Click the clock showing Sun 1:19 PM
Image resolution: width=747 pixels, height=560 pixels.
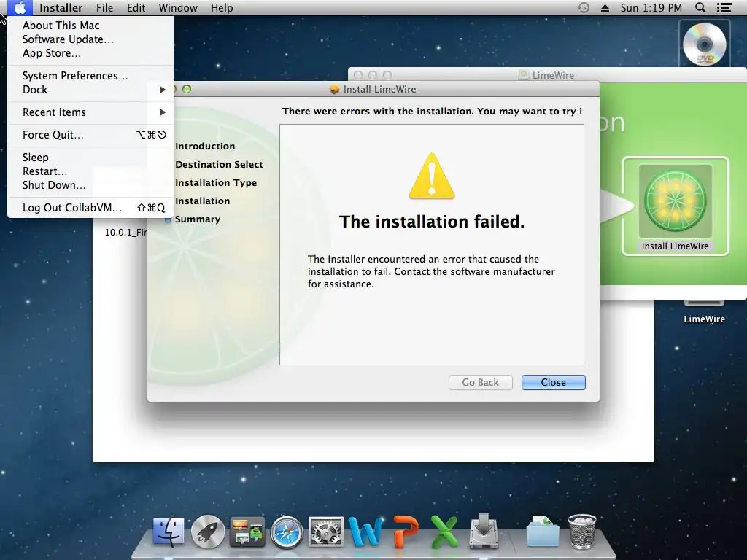(x=651, y=7)
